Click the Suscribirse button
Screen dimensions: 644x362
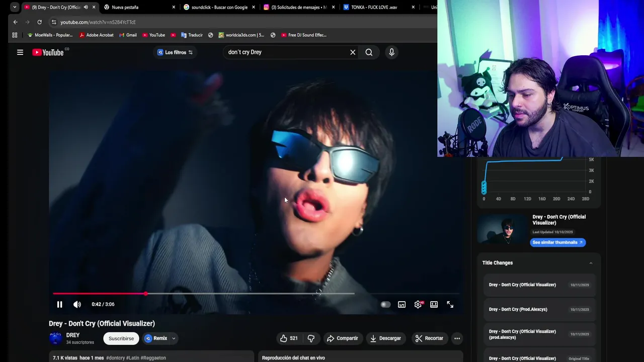[121, 338]
